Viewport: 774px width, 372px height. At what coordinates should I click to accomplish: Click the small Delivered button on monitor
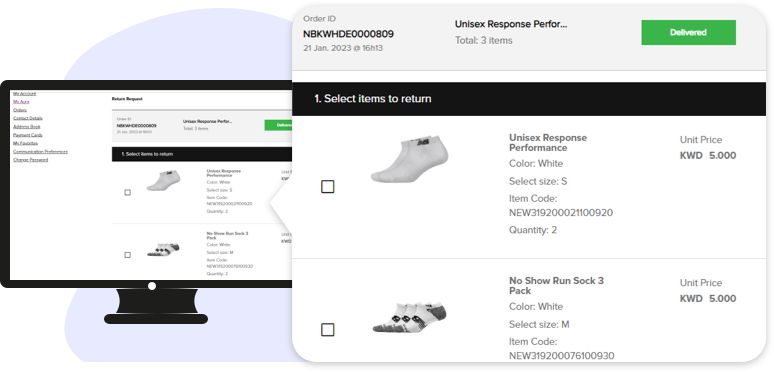278,125
